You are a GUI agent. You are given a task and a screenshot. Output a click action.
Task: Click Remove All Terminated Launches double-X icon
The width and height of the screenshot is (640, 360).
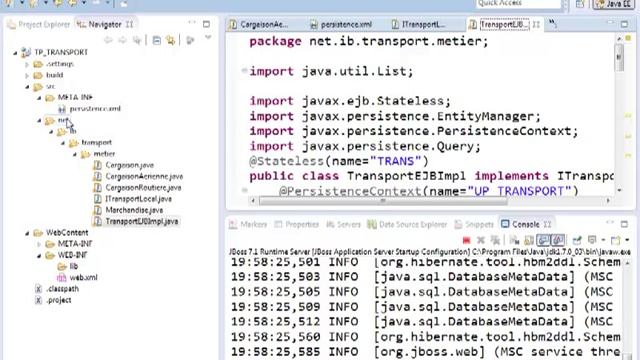tap(495, 240)
